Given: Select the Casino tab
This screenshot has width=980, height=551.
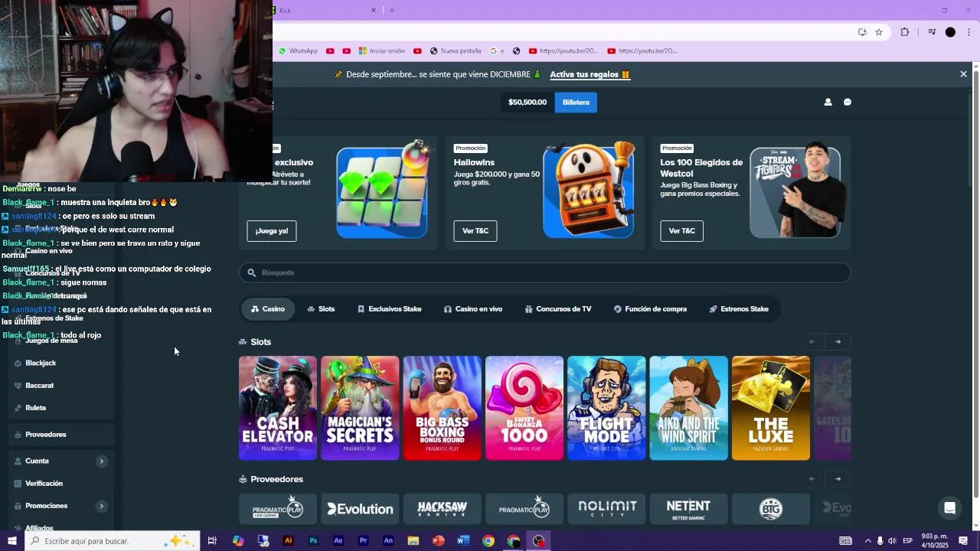Looking at the screenshot, I should pos(268,309).
